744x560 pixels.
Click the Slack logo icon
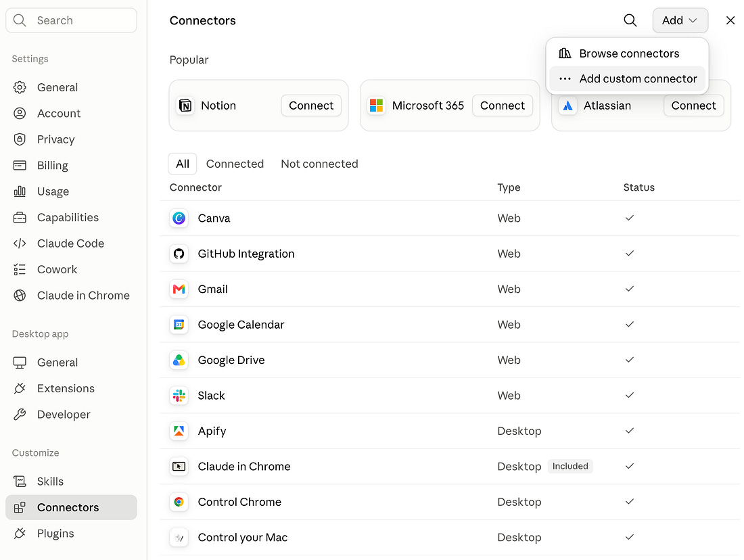coord(179,396)
